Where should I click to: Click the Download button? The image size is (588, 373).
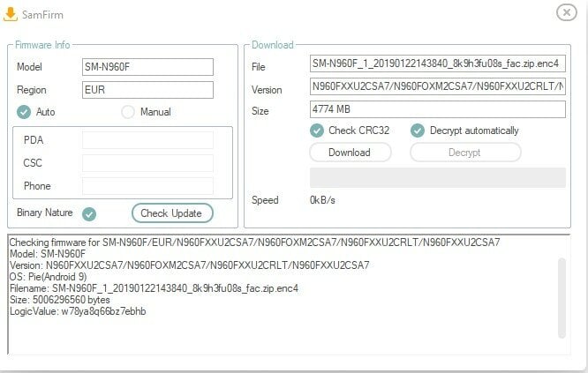point(351,153)
